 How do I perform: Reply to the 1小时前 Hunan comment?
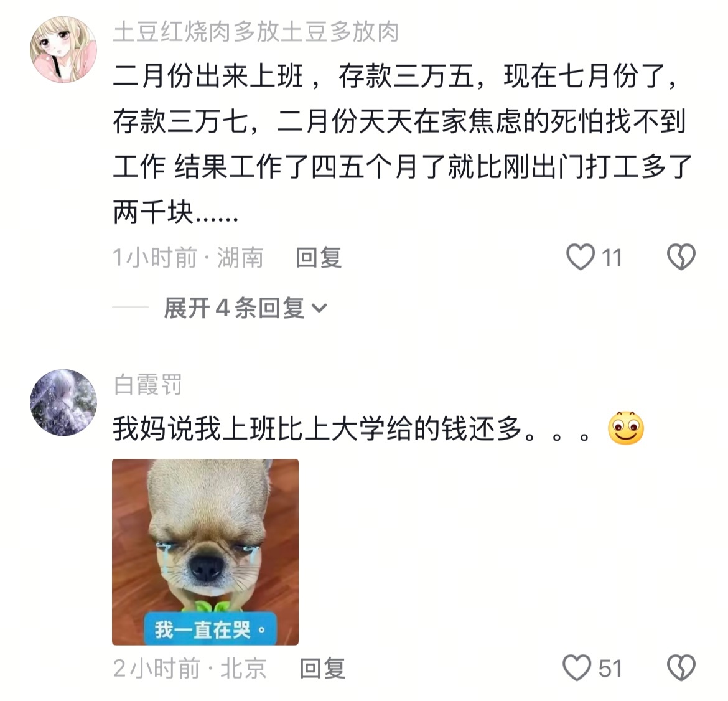pos(319,257)
